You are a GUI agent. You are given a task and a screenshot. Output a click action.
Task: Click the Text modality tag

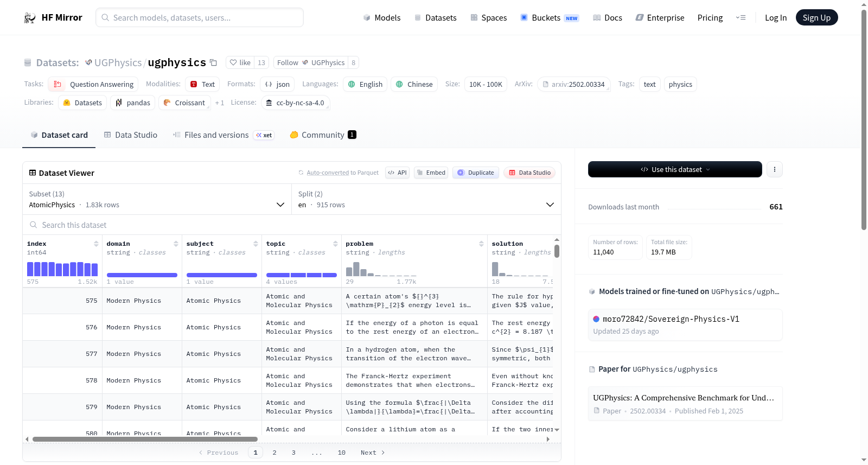pyautogui.click(x=202, y=85)
